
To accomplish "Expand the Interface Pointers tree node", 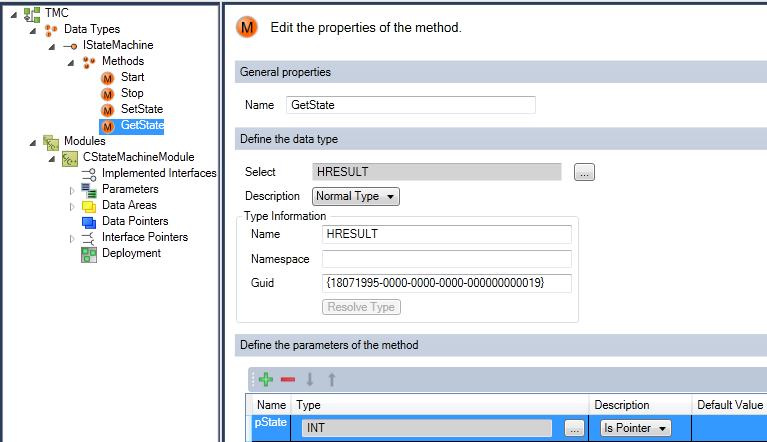I will [x=72, y=239].
